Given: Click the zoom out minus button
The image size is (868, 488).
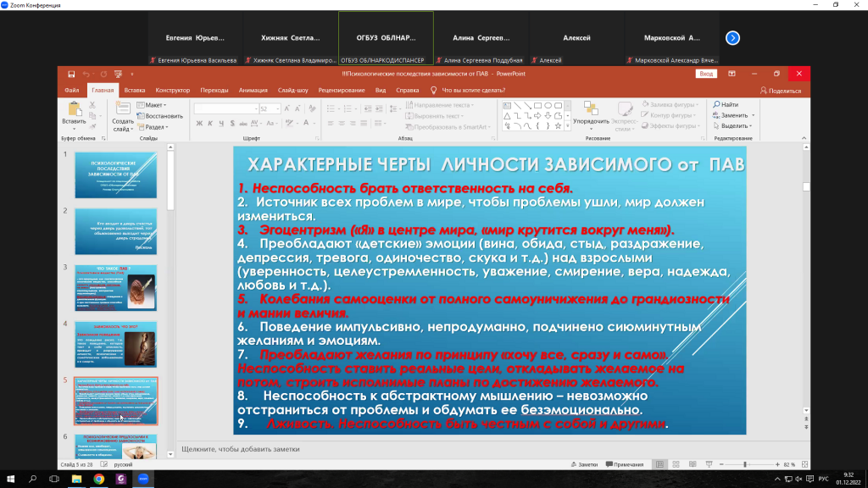Looking at the screenshot, I should click(x=721, y=465).
